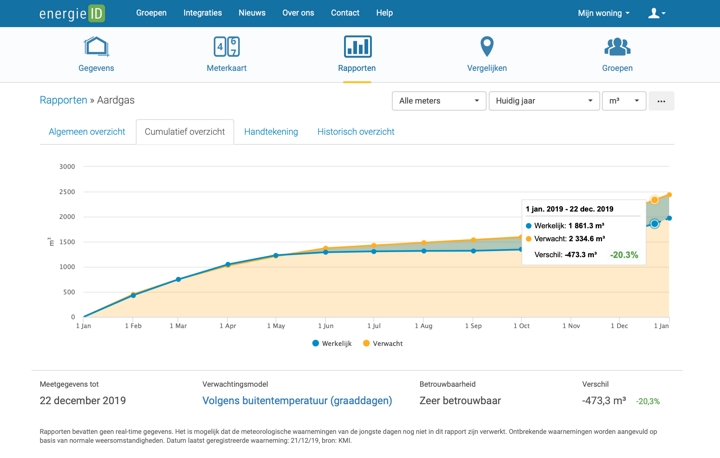
Task: Click the orange data point at 1 Jul
Action: [374, 245]
